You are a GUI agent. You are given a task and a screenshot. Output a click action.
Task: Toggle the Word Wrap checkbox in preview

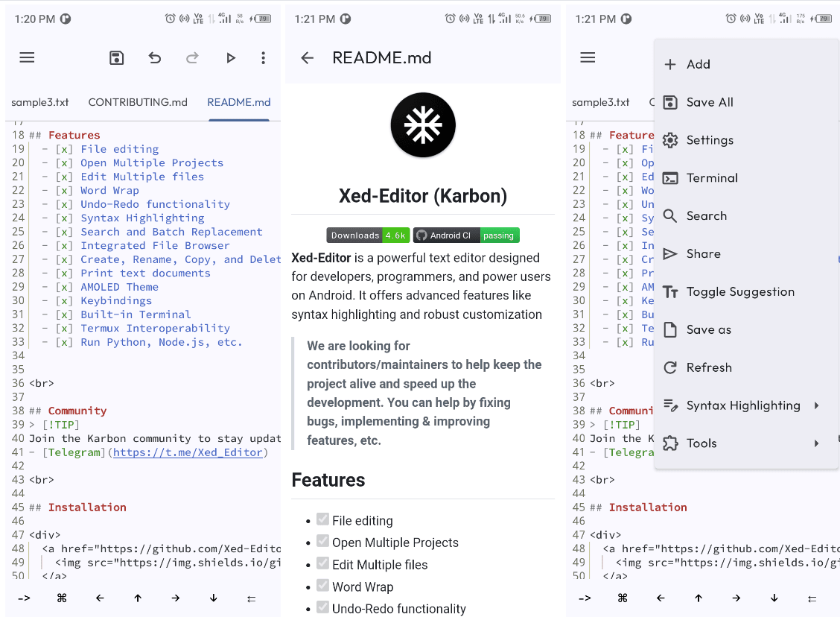click(322, 585)
